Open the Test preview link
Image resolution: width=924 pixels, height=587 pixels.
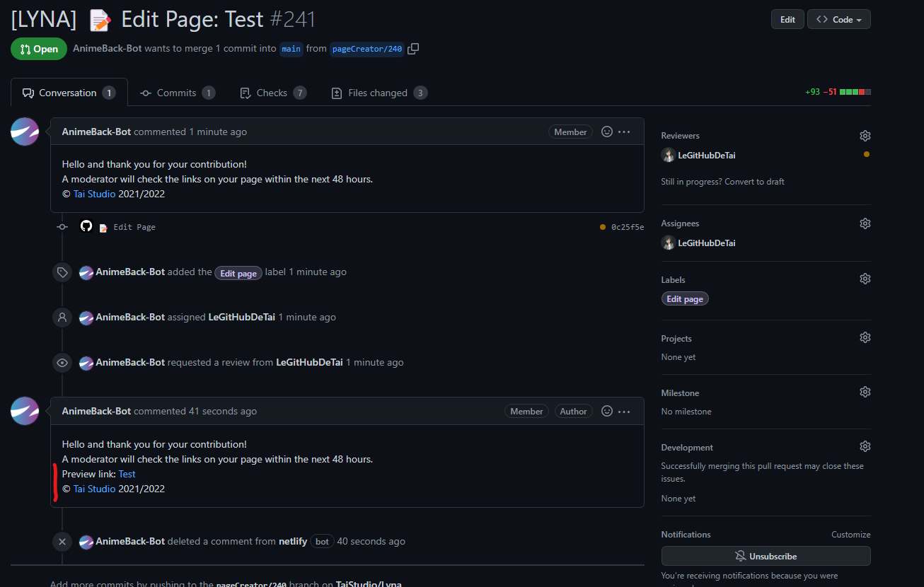[127, 474]
